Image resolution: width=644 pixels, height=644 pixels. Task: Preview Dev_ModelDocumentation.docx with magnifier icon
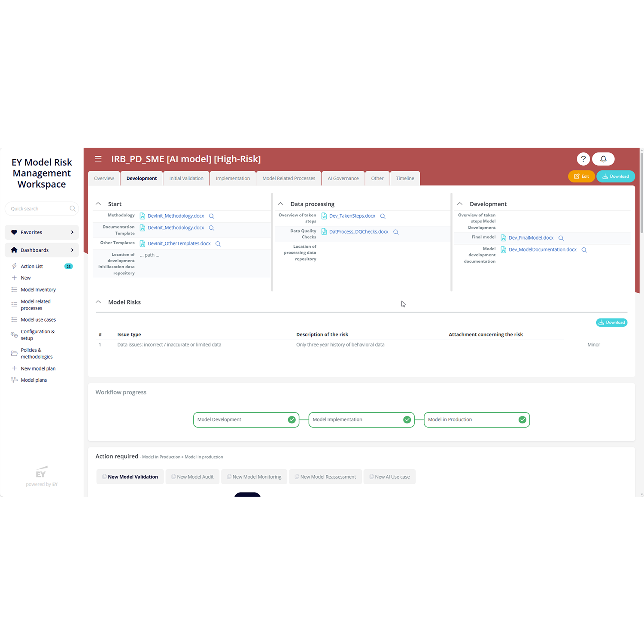[x=584, y=250]
